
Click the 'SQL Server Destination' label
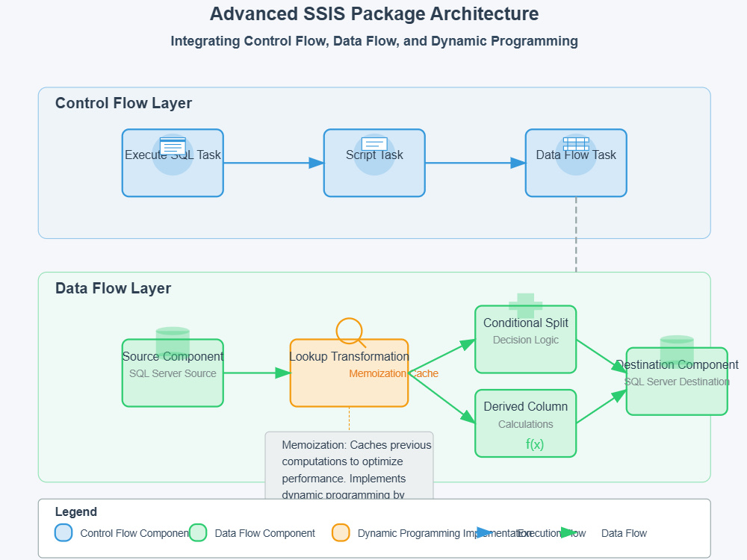(x=677, y=382)
